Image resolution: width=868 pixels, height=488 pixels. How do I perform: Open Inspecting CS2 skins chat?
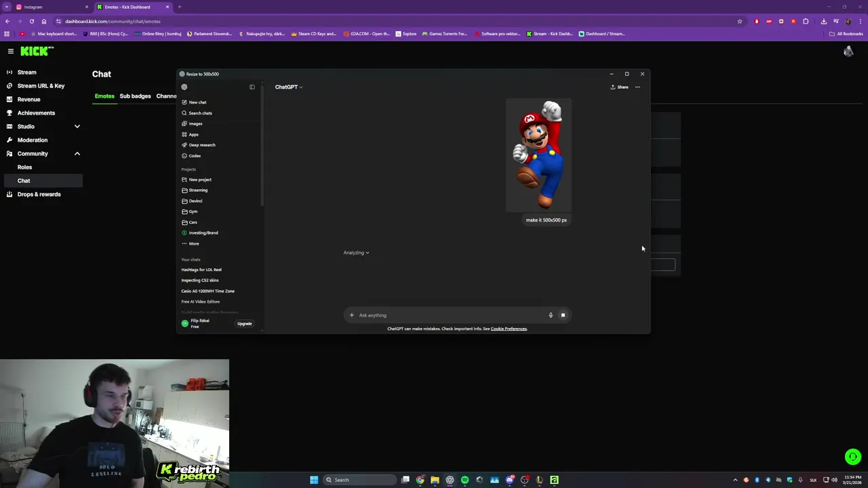[x=200, y=281]
